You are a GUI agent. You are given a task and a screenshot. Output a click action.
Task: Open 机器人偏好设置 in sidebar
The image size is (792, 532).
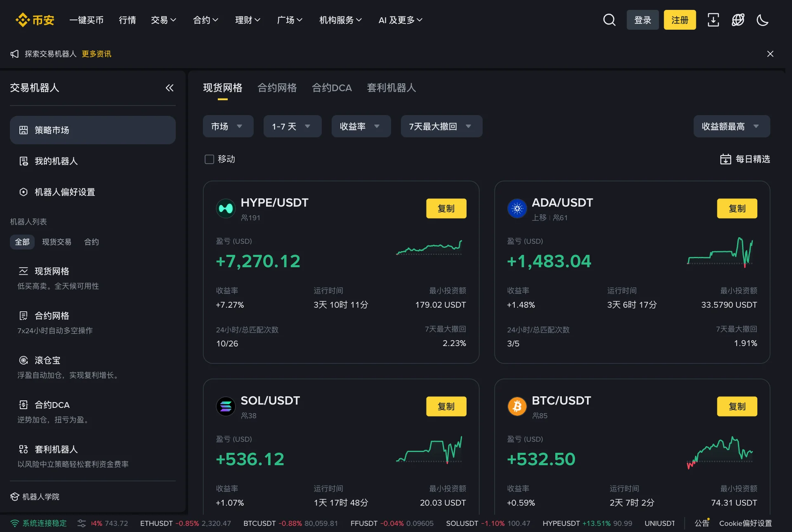(93, 192)
